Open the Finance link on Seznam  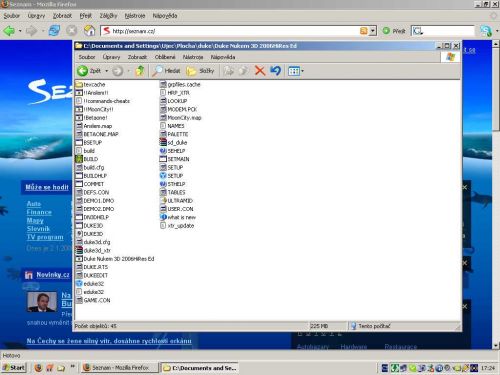click(x=39, y=212)
